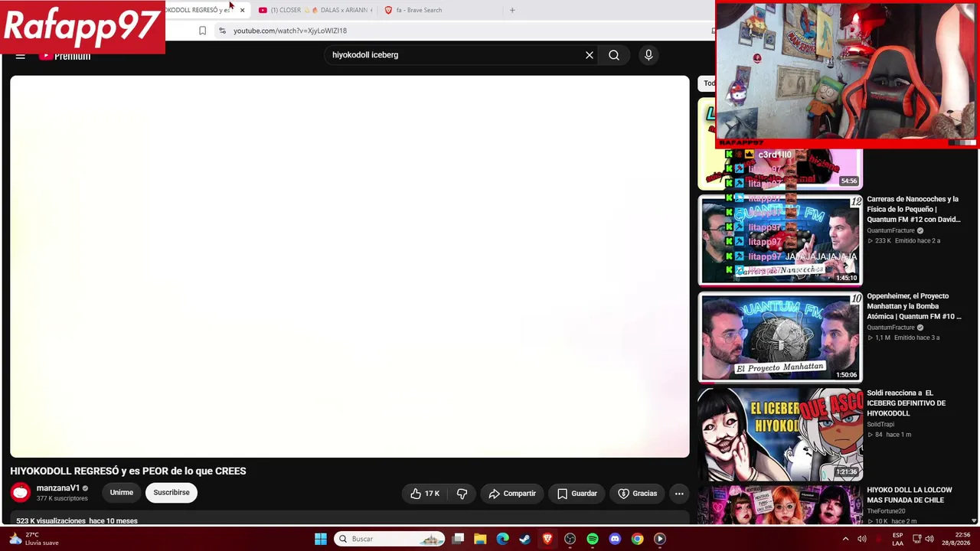
Task: Clear the YouTube search query
Action: coord(590,55)
